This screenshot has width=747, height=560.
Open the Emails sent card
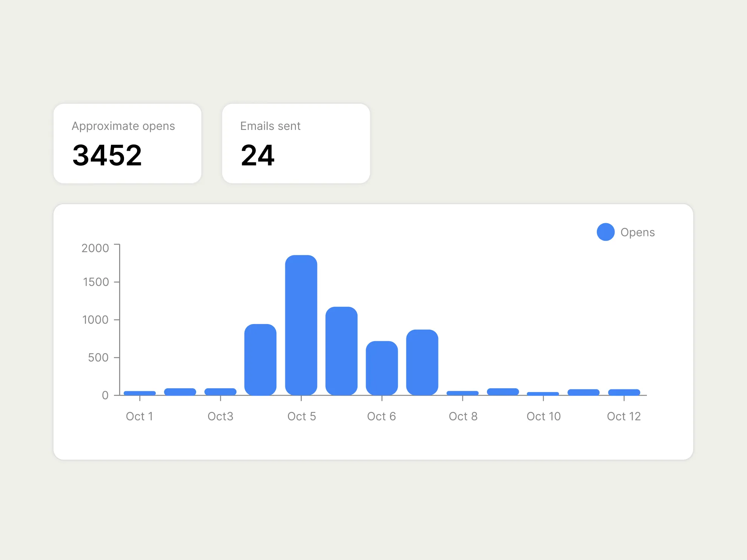click(x=296, y=143)
